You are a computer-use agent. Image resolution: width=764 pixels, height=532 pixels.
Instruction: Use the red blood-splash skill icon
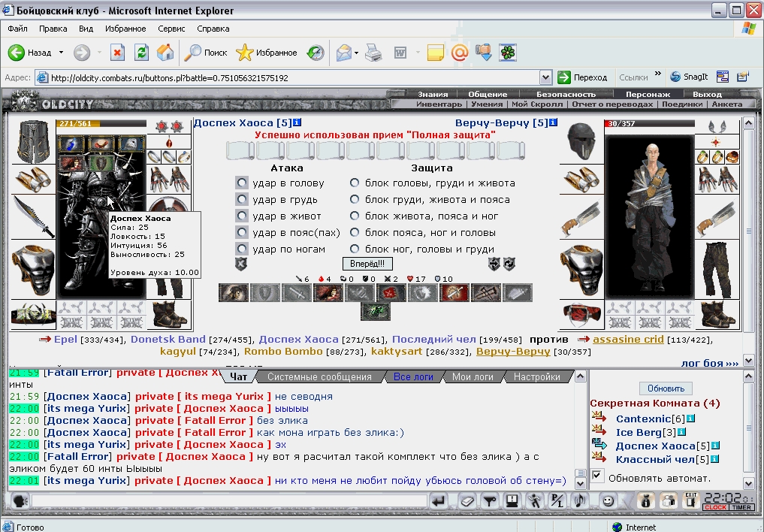pos(391,293)
